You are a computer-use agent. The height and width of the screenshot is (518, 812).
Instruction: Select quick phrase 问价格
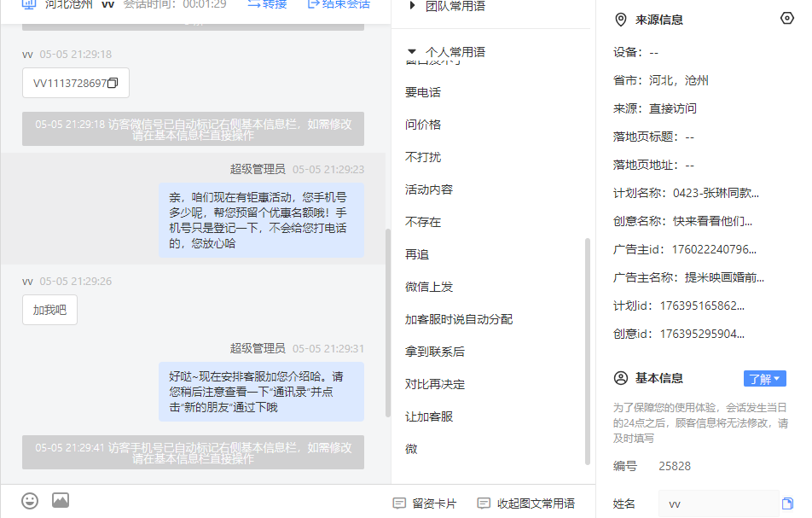422,125
